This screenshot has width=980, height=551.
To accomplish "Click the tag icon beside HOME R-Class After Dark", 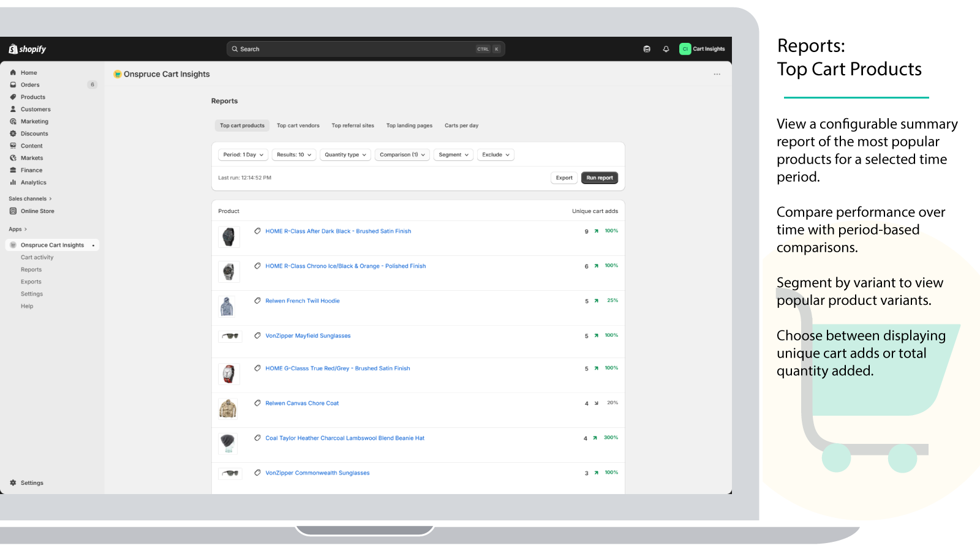I will (257, 231).
